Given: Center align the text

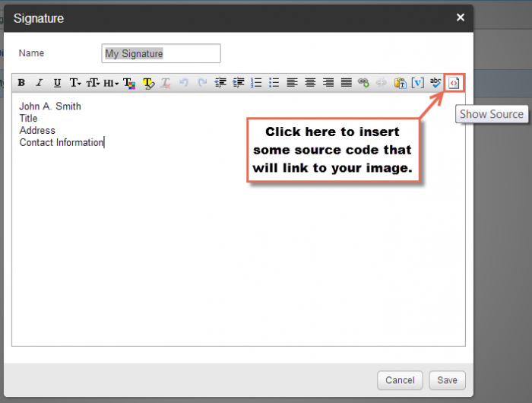Looking at the screenshot, I should (x=310, y=83).
